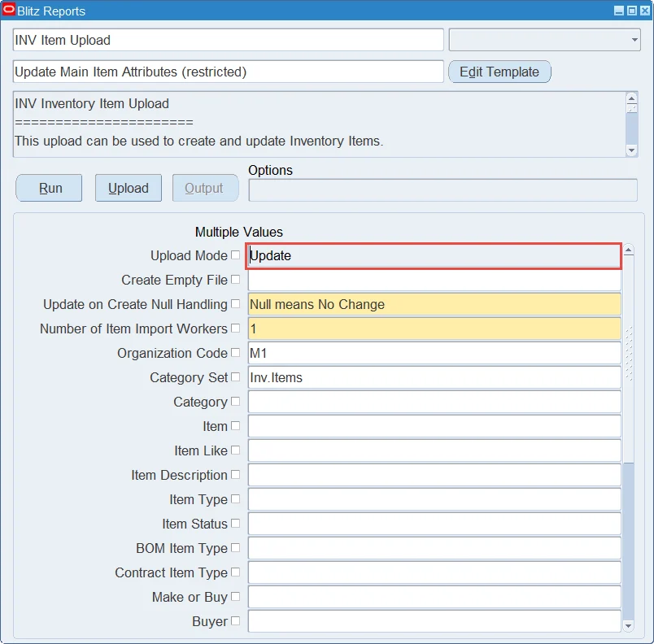Minimize the Blitz Reports window
This screenshot has width=654, height=644.
[x=619, y=11]
